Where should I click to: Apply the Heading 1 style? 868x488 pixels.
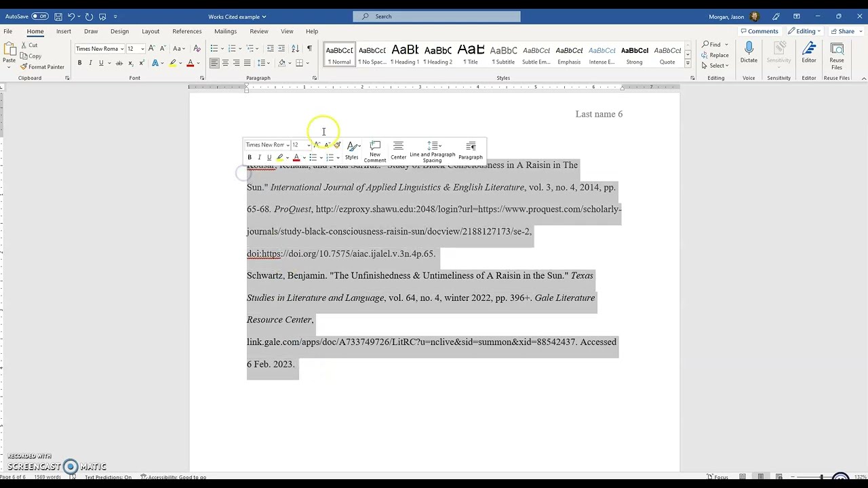(405, 54)
